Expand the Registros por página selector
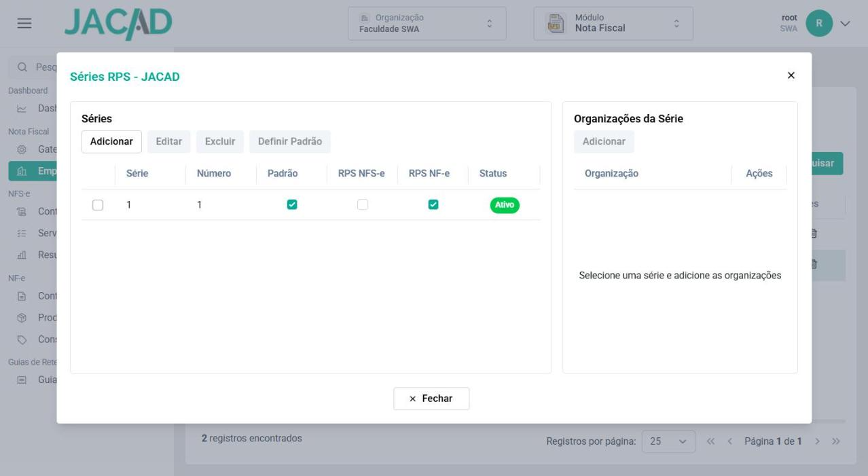 click(668, 441)
